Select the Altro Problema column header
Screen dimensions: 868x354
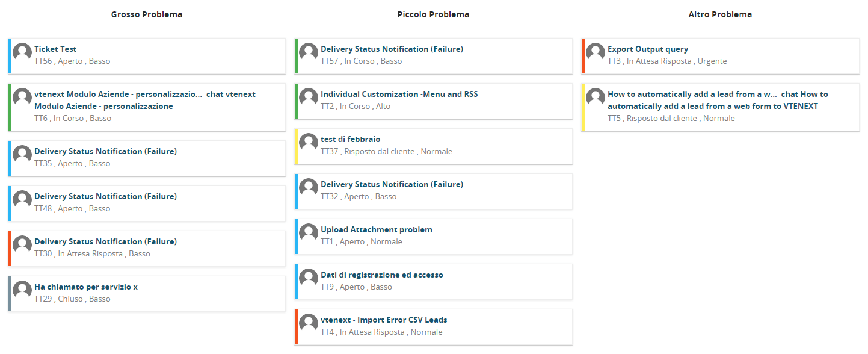(x=720, y=14)
